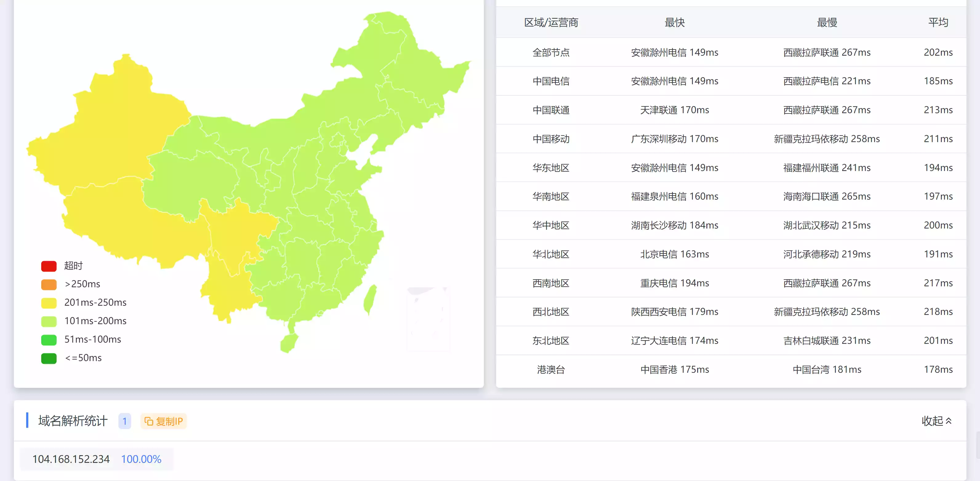Click the 最慢 column header
This screenshot has height=481, width=980.
pos(827,22)
